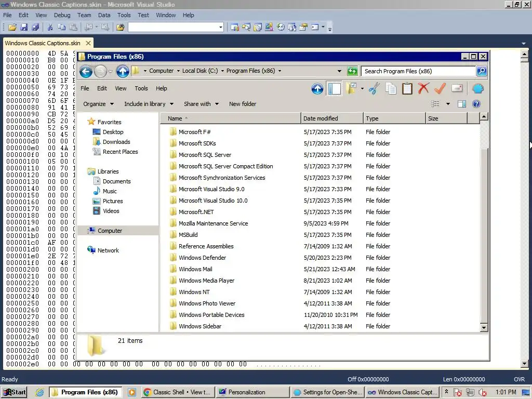Open the Organize dropdown menu
Image resolution: width=532 pixels, height=399 pixels.
coord(98,104)
